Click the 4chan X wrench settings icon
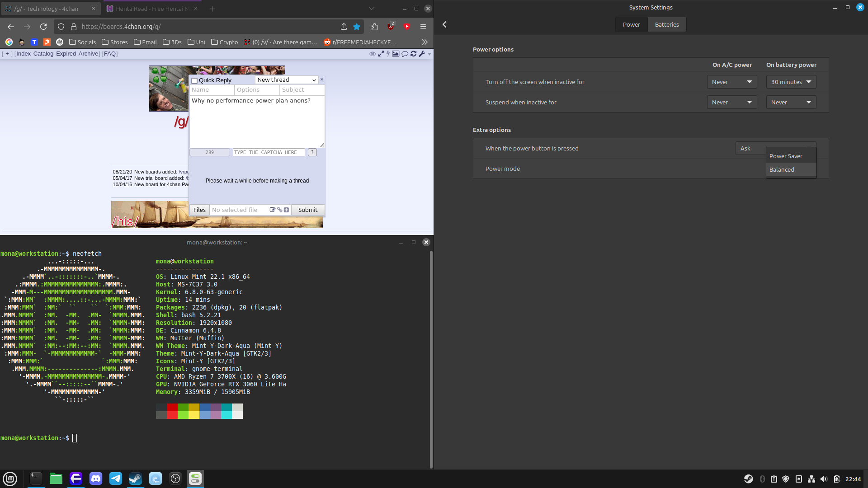Image resolution: width=868 pixels, height=488 pixels. pyautogui.click(x=422, y=54)
